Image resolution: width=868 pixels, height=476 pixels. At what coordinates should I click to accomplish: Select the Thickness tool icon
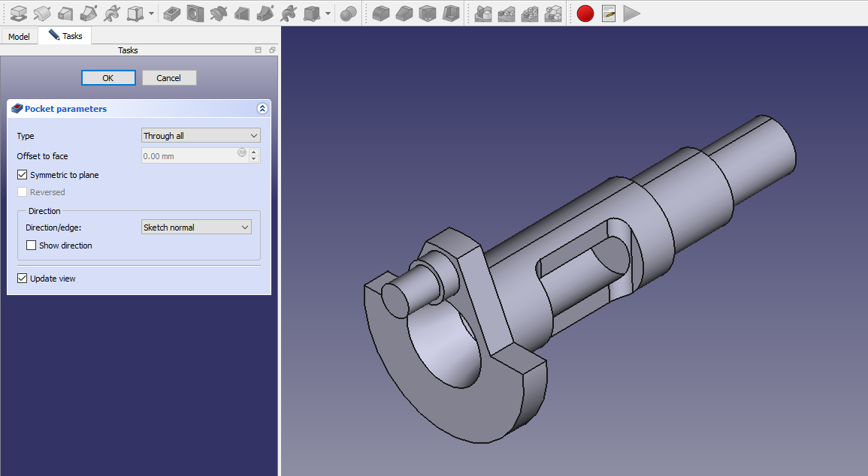pyautogui.click(x=451, y=13)
